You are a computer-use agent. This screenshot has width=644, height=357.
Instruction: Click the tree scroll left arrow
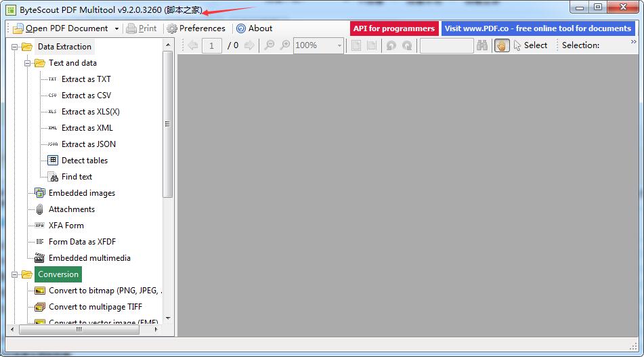click(x=12, y=329)
